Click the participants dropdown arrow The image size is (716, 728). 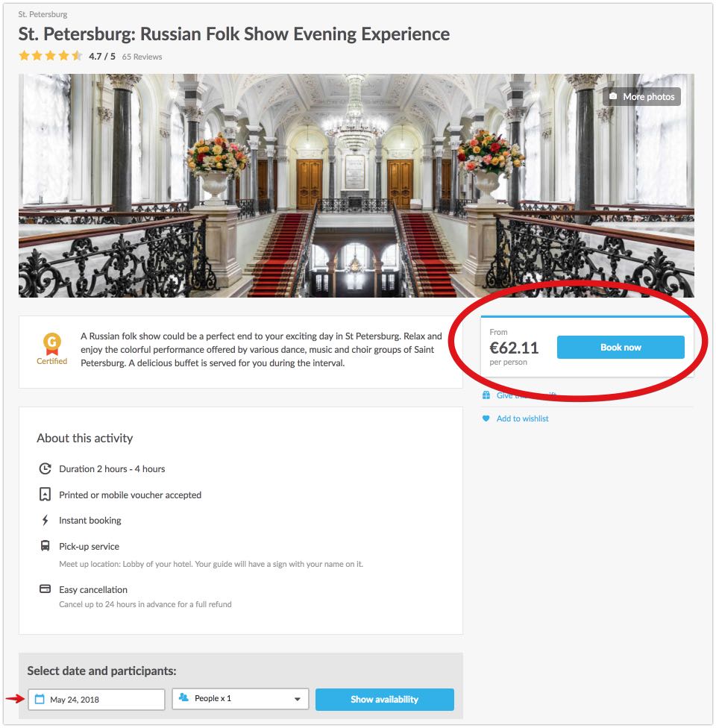297,699
